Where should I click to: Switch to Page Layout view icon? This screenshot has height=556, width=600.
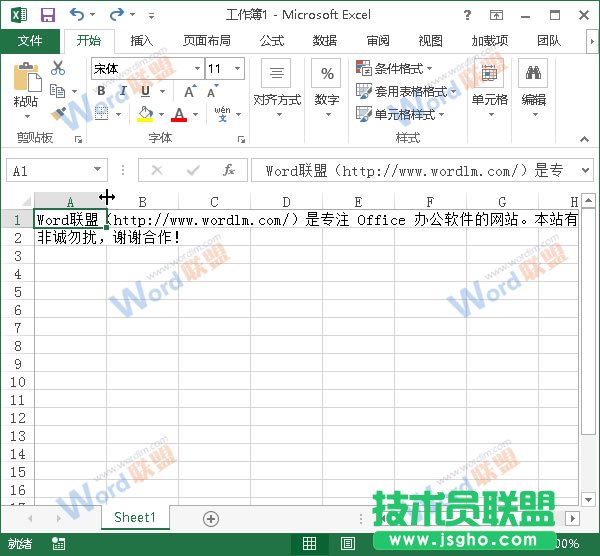[x=347, y=543]
